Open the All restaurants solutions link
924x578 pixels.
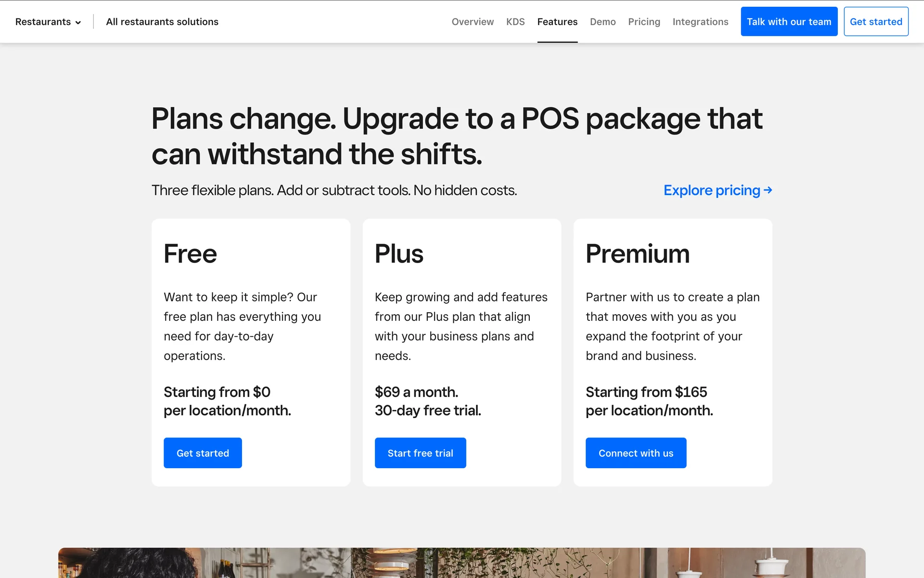point(162,22)
